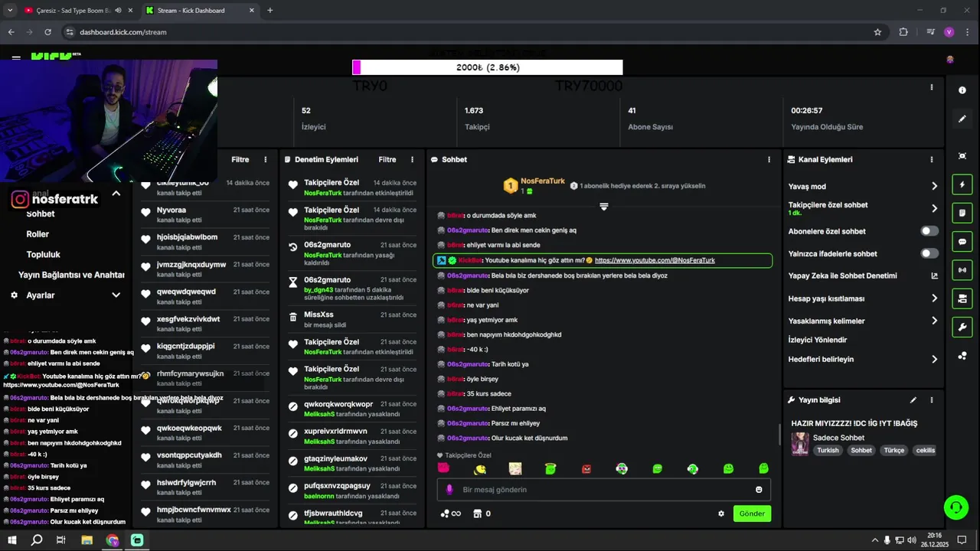
Task: Open Yapay Zeka ile Sohbet Denetimi external link
Action: pyautogui.click(x=934, y=276)
